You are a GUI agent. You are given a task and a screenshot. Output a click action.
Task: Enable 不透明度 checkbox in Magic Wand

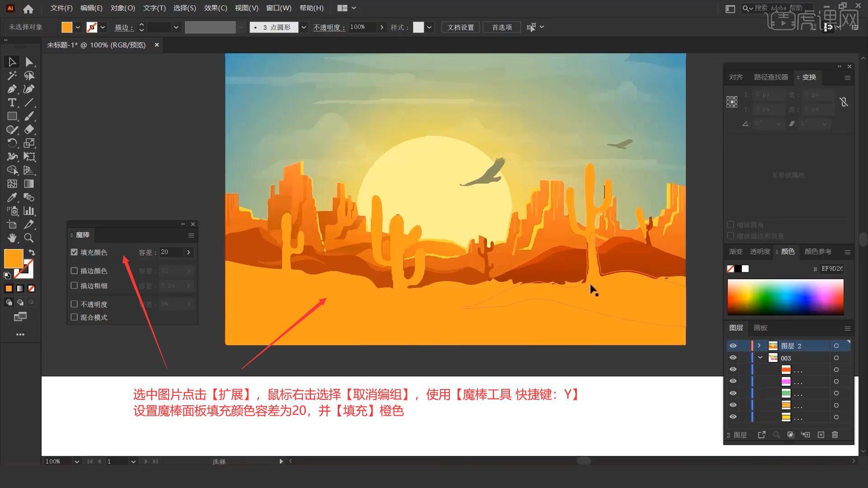pyautogui.click(x=75, y=304)
